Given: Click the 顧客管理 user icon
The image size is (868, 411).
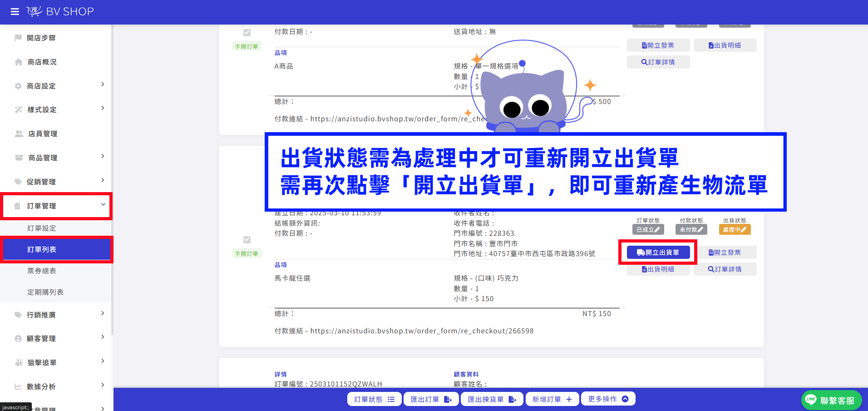Looking at the screenshot, I should [x=18, y=338].
